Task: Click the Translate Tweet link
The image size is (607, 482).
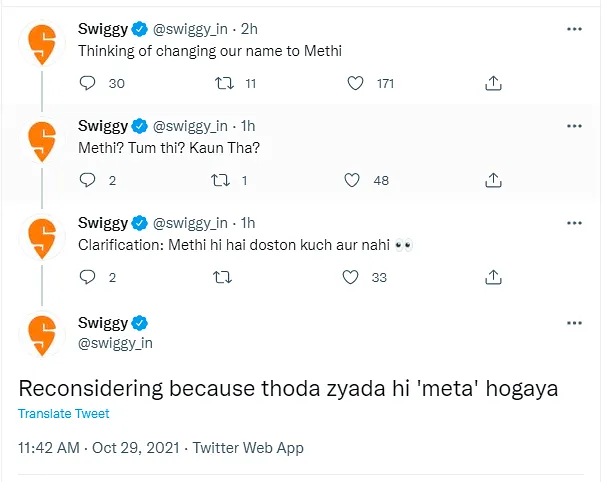Action: pos(63,413)
